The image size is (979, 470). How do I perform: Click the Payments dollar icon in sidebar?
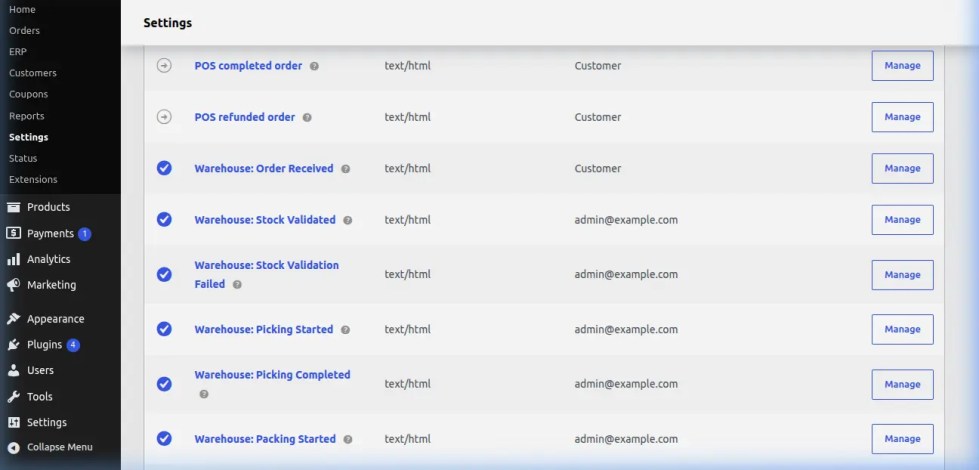(x=14, y=233)
